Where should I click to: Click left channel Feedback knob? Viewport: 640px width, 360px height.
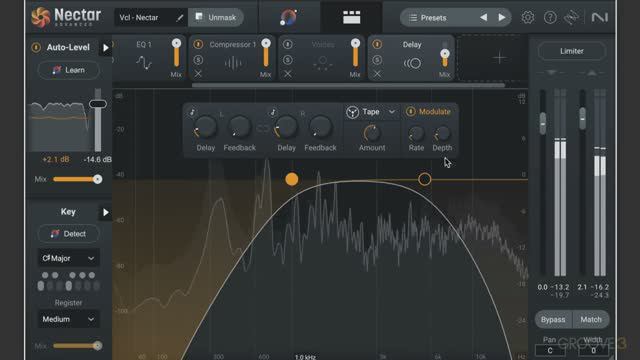click(239, 128)
